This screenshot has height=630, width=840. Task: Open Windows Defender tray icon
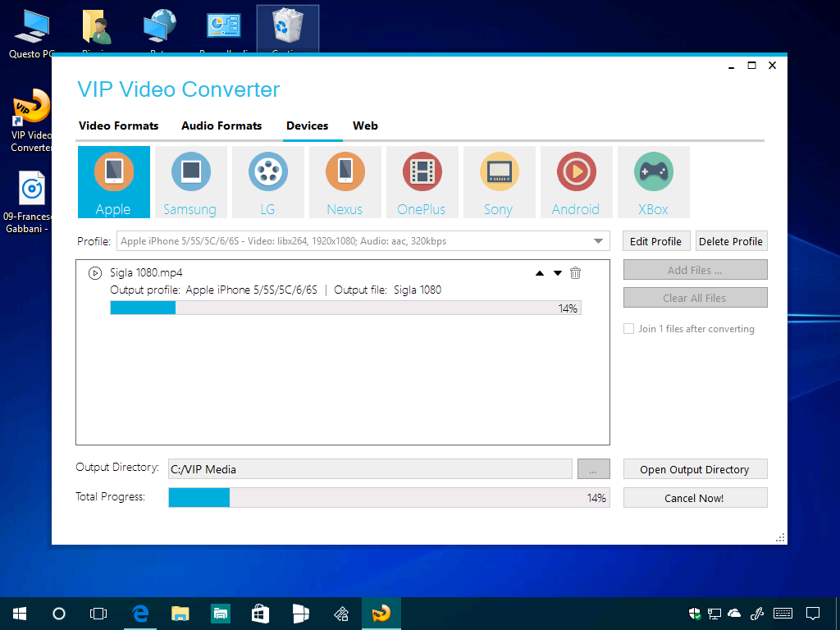click(x=695, y=614)
